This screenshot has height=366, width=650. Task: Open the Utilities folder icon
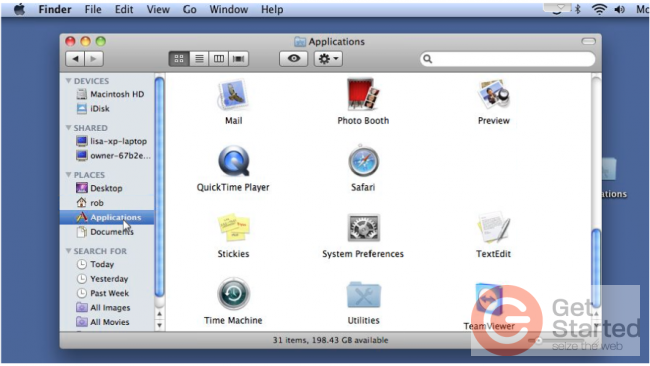point(363,295)
